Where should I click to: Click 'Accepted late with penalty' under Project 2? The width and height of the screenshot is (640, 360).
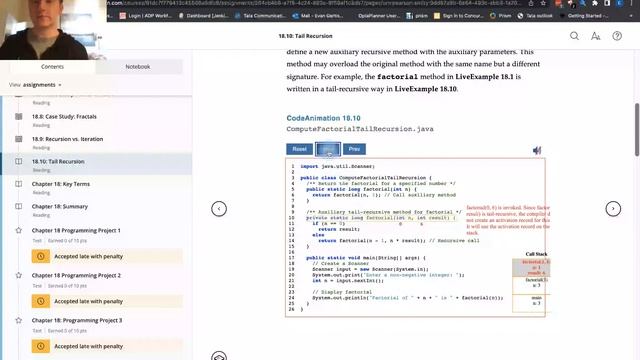point(89,301)
